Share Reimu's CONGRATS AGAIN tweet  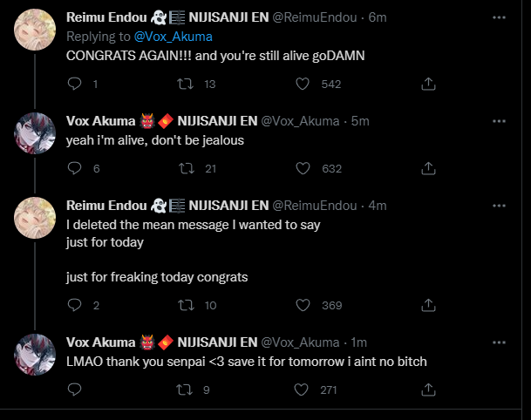(429, 84)
